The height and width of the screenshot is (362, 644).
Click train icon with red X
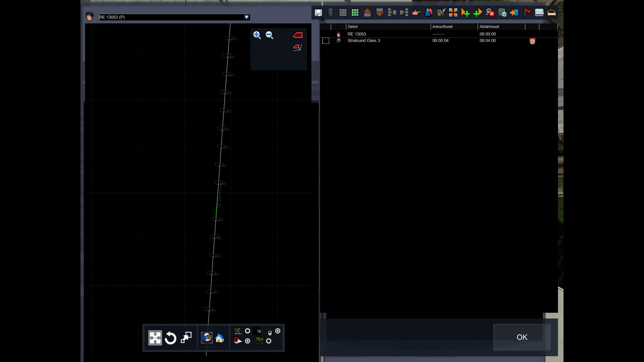pos(490,13)
